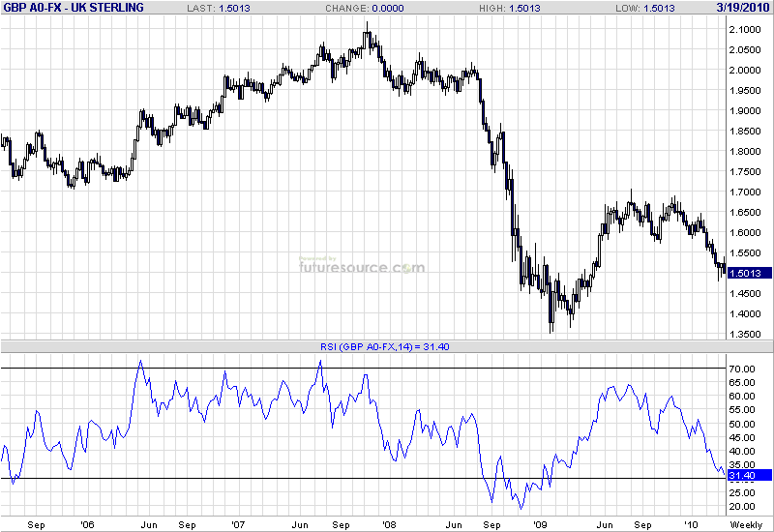Image resolution: width=774 pixels, height=532 pixels.
Task: Click the RSI value tag 31.40
Action: [x=749, y=476]
